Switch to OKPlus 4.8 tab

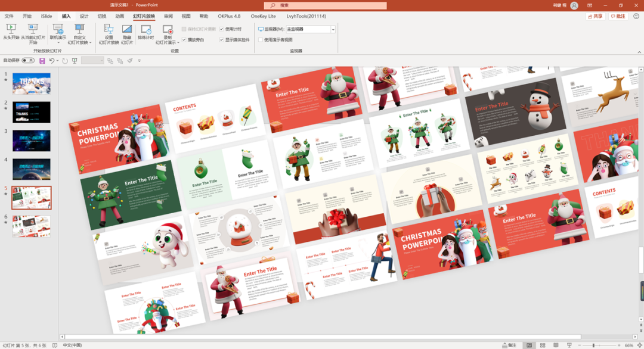coord(229,16)
